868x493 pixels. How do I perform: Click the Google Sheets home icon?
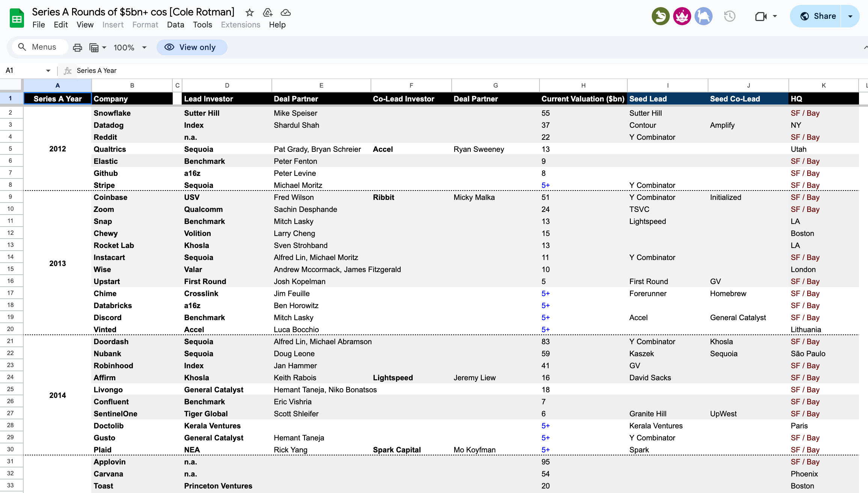17,18
